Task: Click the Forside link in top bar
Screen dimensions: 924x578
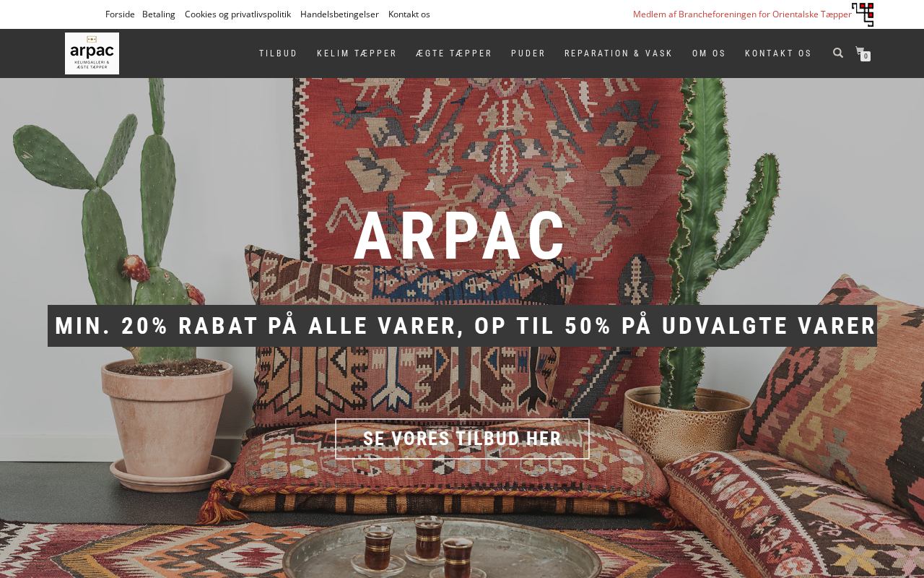Action: (x=120, y=14)
